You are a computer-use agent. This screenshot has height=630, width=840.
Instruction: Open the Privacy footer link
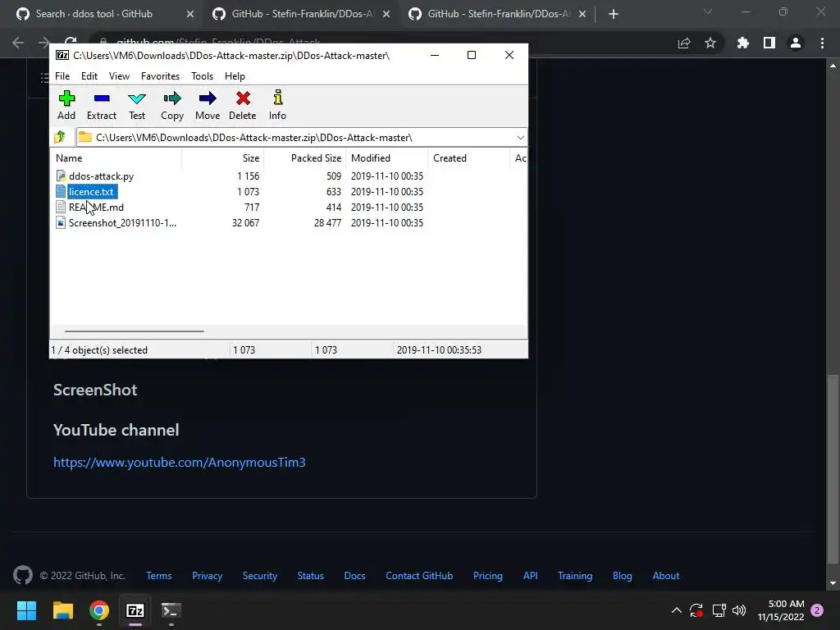point(208,575)
